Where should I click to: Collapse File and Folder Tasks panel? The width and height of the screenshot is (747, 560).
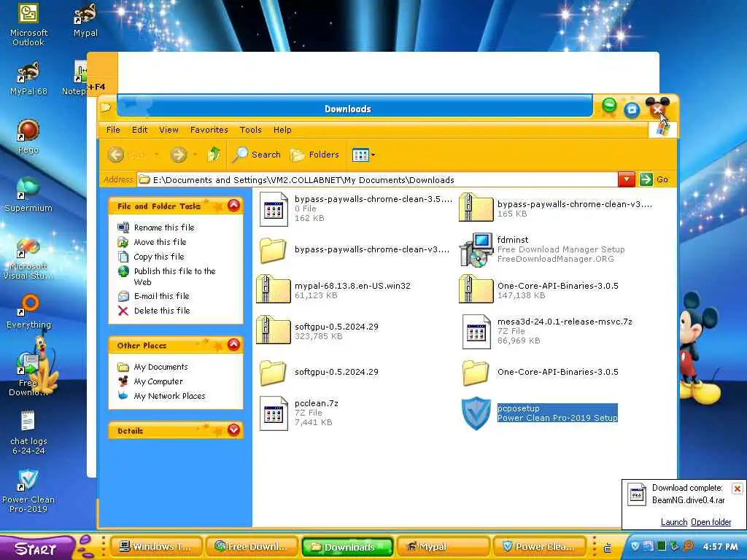(233, 206)
